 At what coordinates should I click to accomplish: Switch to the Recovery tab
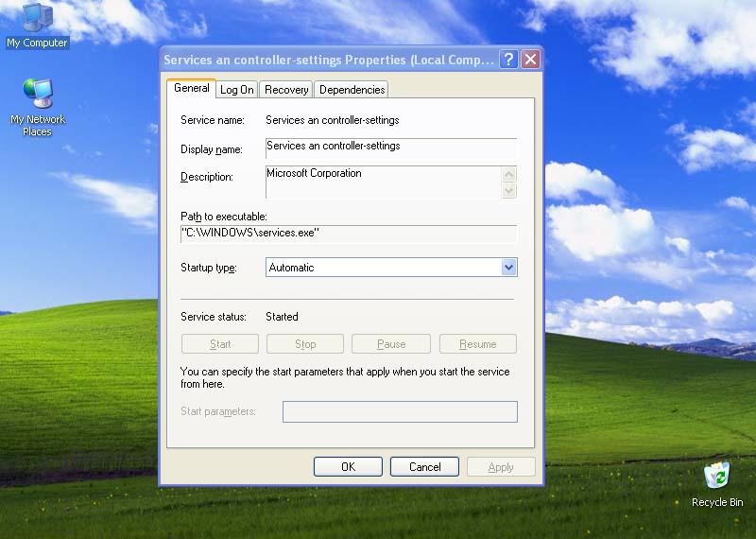pyautogui.click(x=286, y=90)
